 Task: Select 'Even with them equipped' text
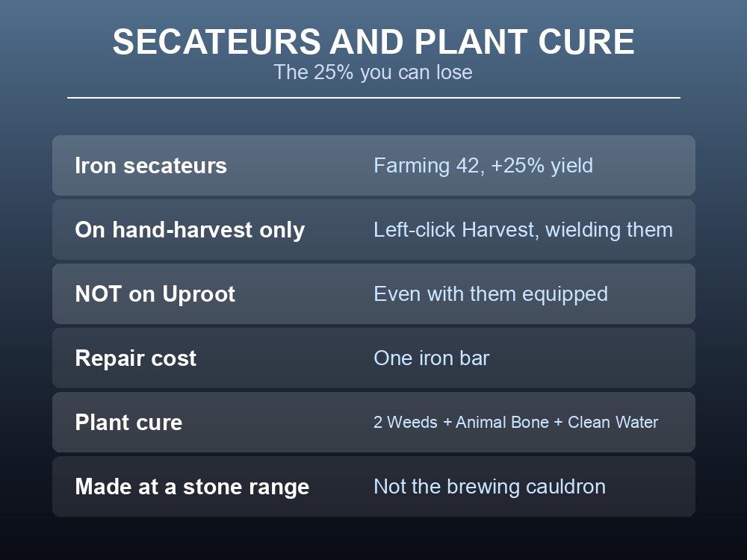pos(491,294)
